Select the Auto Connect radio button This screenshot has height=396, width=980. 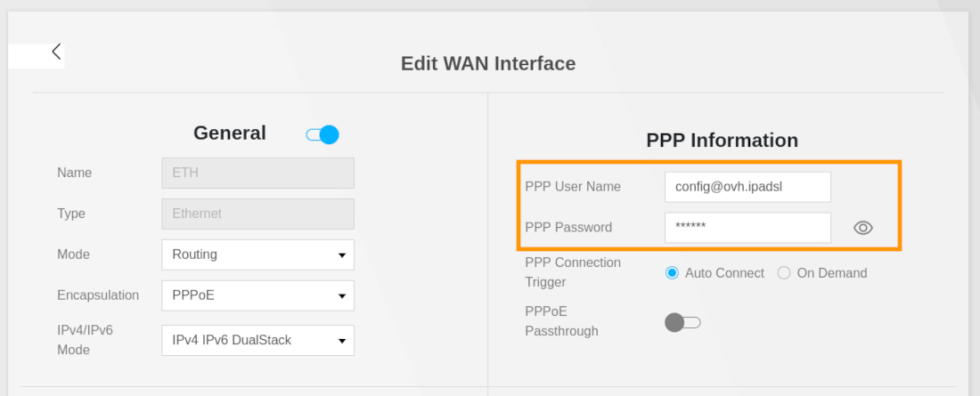click(x=673, y=273)
